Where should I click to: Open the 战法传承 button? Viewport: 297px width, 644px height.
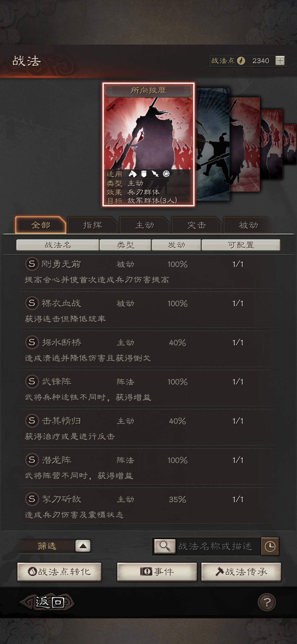(241, 572)
